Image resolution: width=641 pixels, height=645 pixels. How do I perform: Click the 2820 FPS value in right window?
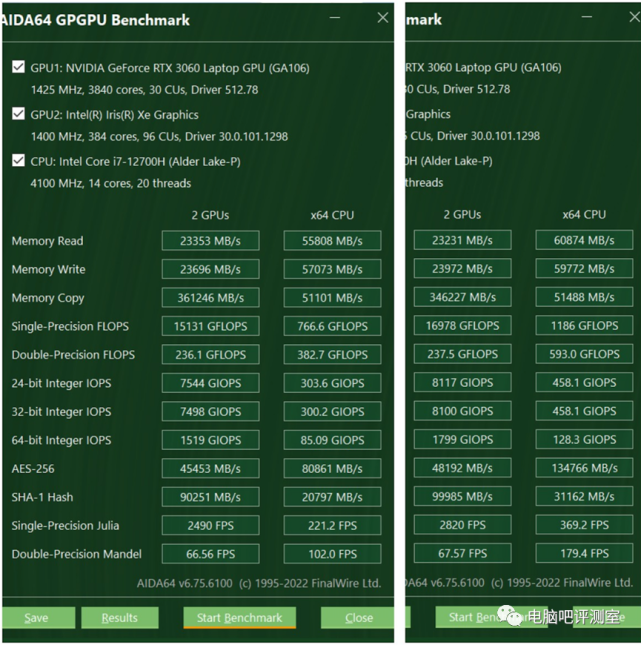462,524
